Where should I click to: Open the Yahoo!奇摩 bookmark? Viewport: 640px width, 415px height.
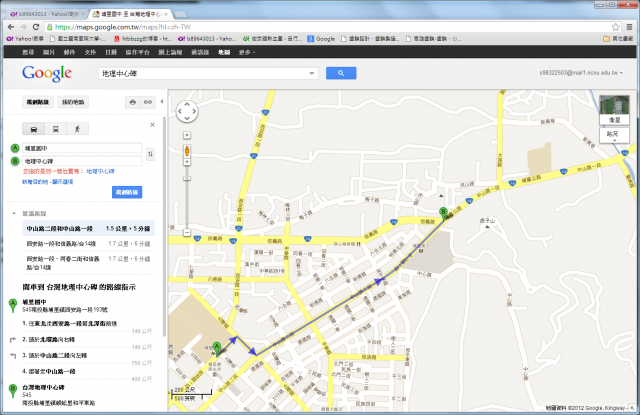coord(25,39)
